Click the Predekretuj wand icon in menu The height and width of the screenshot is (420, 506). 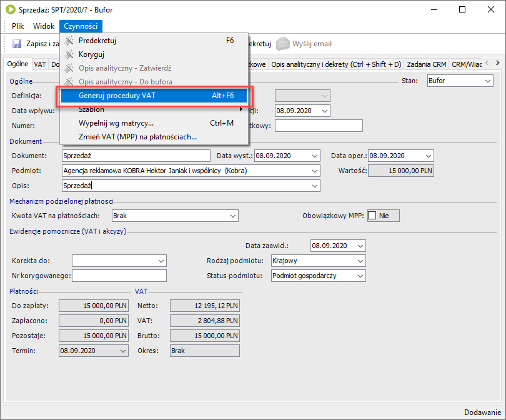click(x=69, y=41)
